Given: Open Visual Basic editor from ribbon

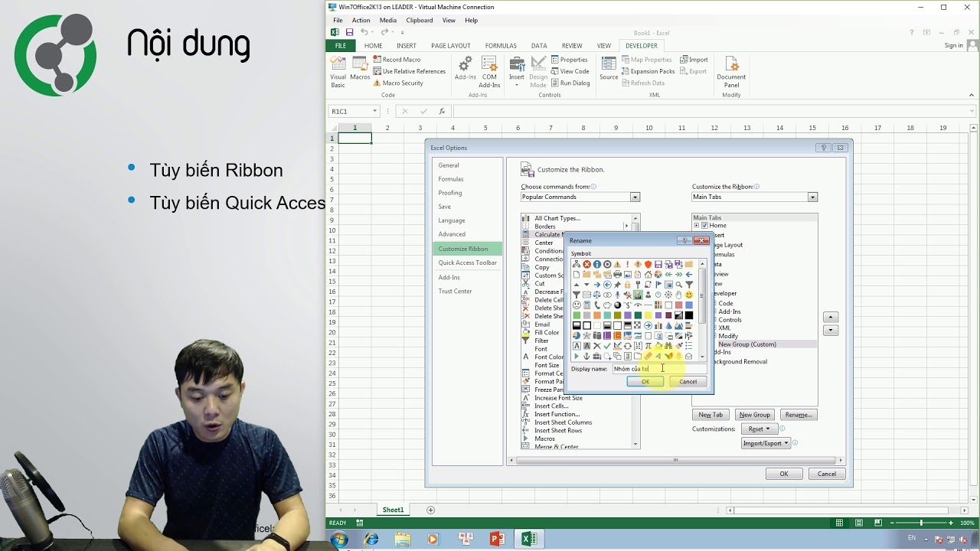Looking at the screenshot, I should point(338,71).
